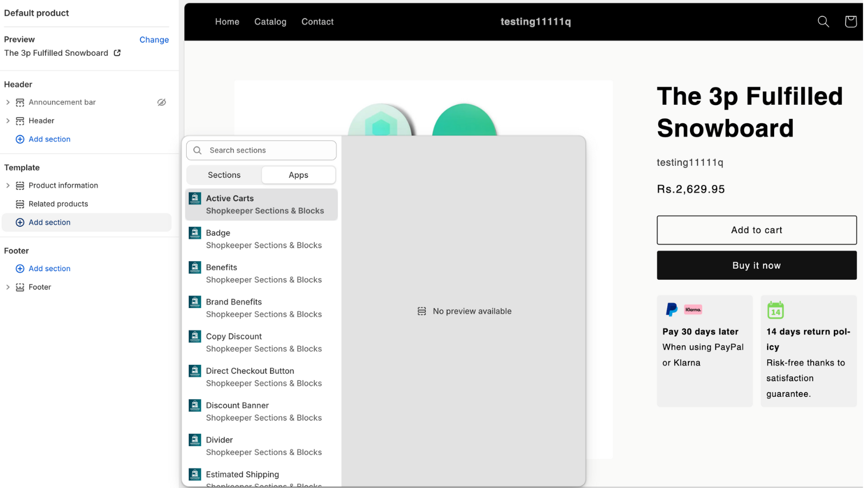Click the cart icon in the storefront header
The image size is (868, 488).
click(850, 22)
